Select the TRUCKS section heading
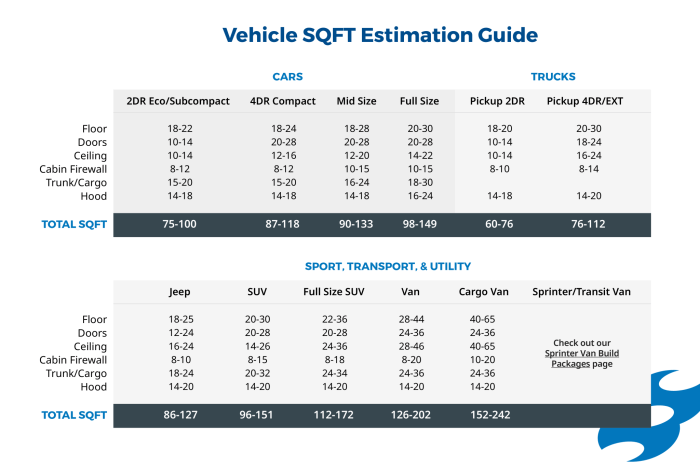Image resolution: width=700 pixels, height=466 pixels. [x=553, y=77]
